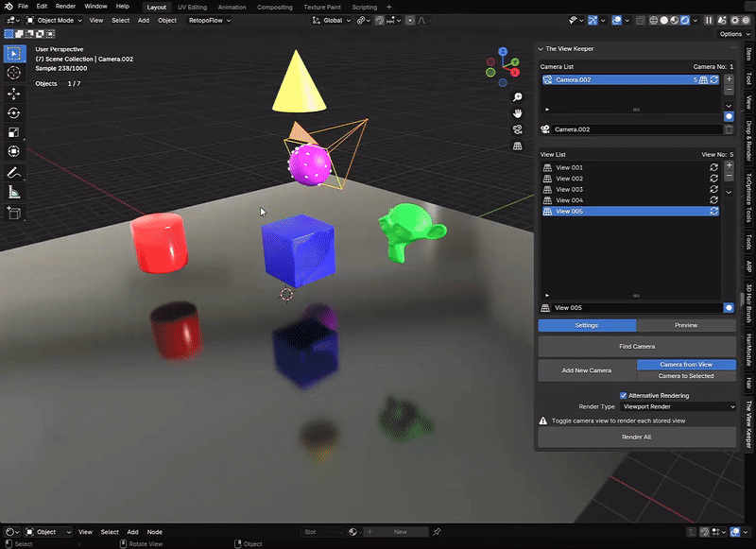Click the Camera to Selected button
Image resolution: width=756 pixels, height=549 pixels.
tap(686, 376)
